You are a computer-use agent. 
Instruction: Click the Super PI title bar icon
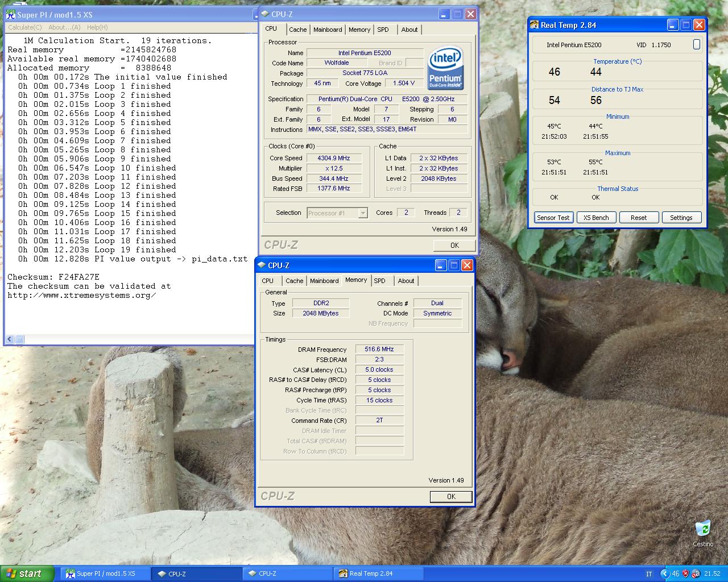click(10, 15)
